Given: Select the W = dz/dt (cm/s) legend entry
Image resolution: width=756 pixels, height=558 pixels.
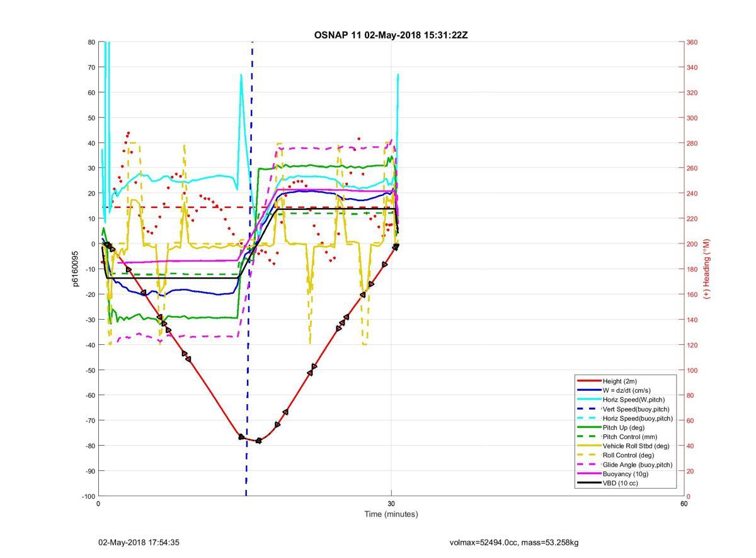Looking at the screenshot, I should click(x=627, y=390).
